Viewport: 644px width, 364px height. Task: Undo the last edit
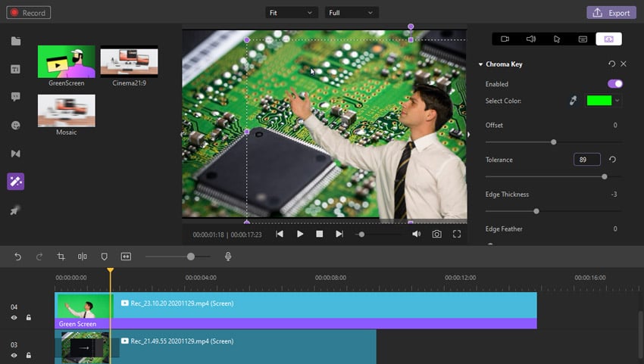pos(17,257)
